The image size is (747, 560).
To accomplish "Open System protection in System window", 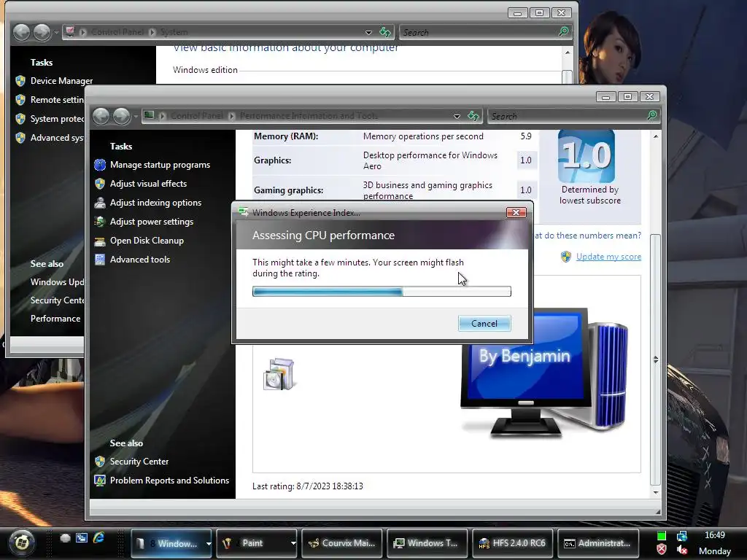I will point(57,119).
